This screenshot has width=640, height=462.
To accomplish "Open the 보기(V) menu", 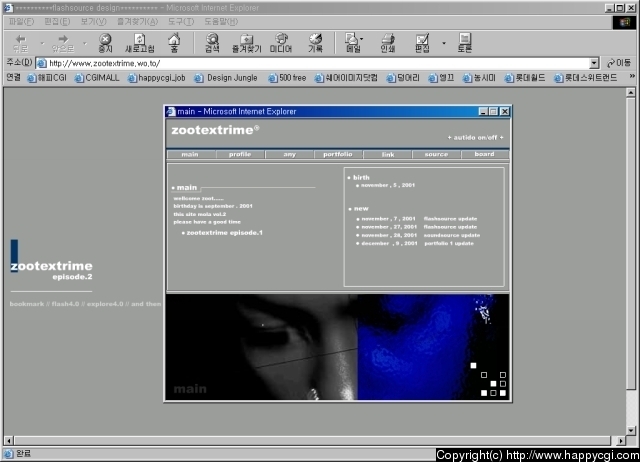I will 93,22.
